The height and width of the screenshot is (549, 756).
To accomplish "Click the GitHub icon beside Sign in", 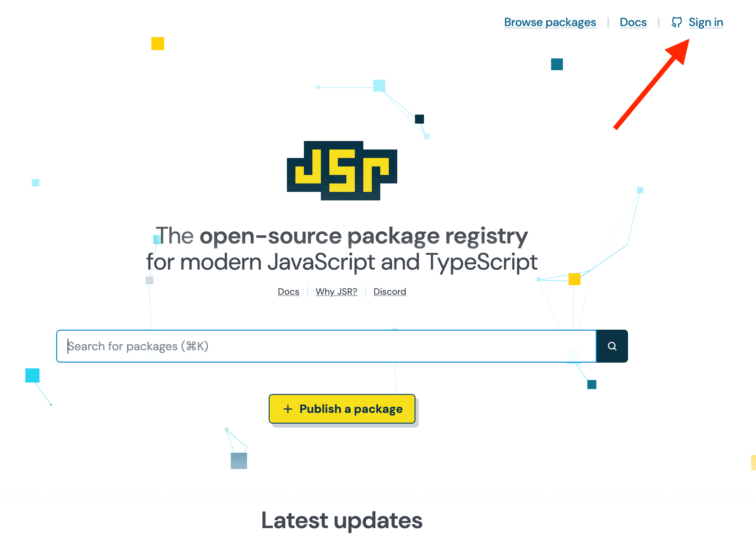I will click(677, 22).
